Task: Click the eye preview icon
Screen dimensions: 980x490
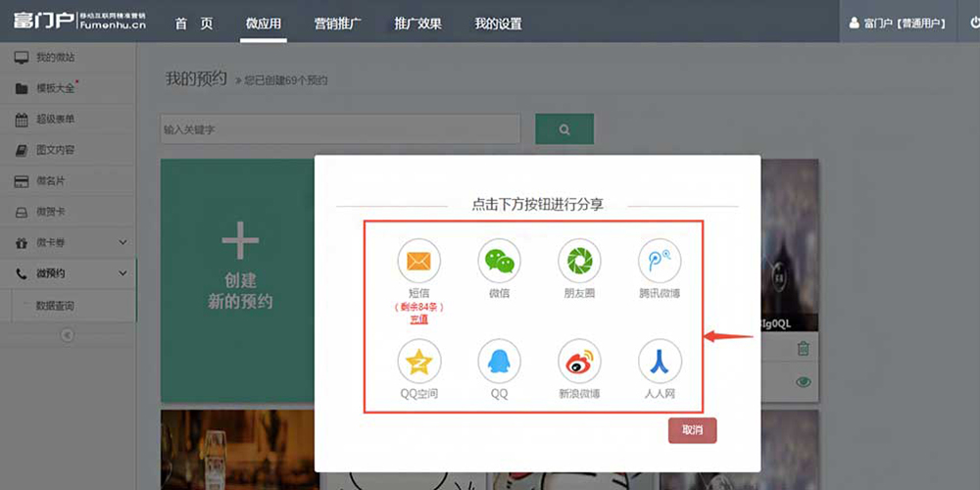Action: pyautogui.click(x=804, y=382)
